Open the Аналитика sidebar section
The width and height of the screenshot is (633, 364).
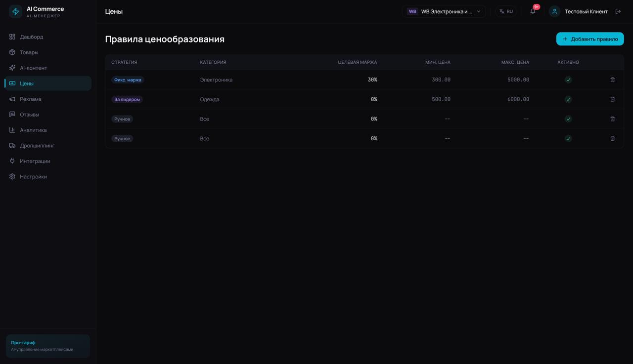coord(33,130)
